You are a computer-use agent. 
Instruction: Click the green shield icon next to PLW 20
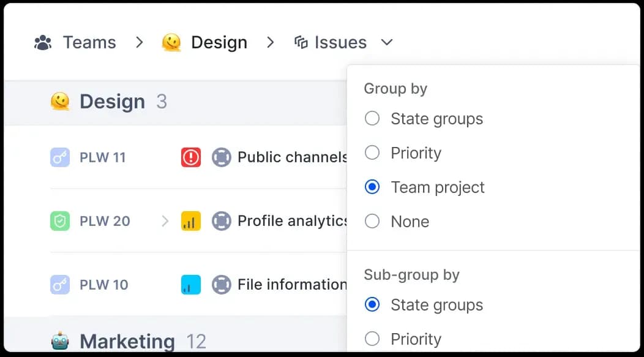coord(59,220)
